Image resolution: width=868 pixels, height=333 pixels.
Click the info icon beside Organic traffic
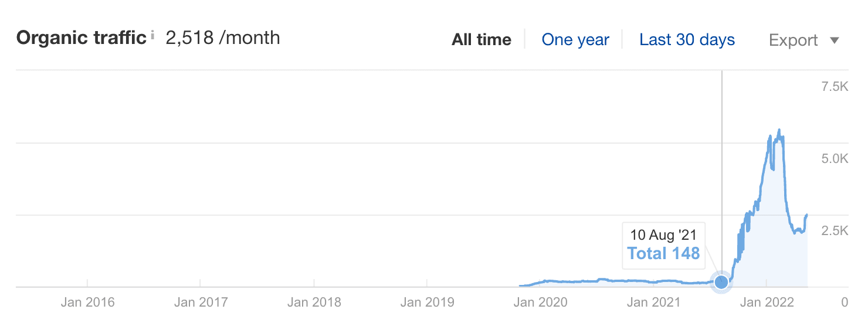(x=152, y=36)
